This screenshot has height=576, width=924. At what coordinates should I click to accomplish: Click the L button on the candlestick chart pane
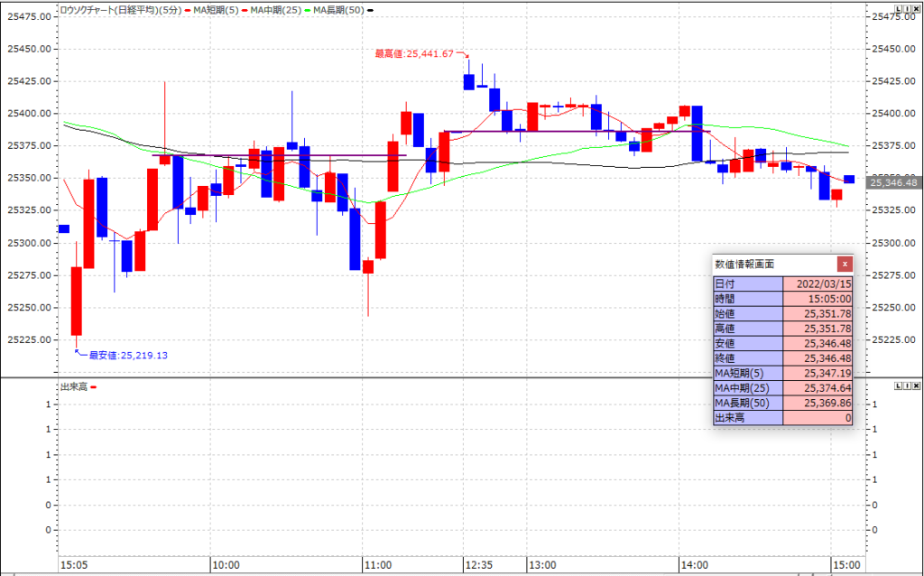click(x=898, y=9)
